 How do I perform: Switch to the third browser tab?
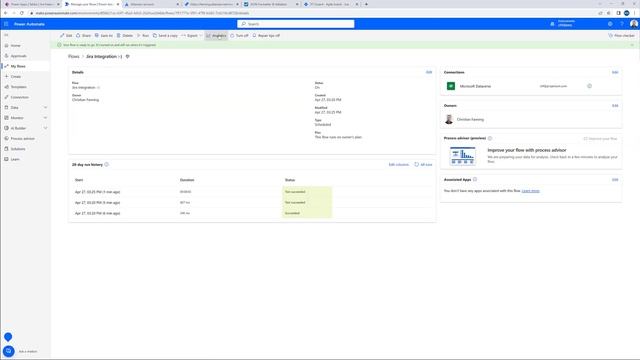[151, 4]
